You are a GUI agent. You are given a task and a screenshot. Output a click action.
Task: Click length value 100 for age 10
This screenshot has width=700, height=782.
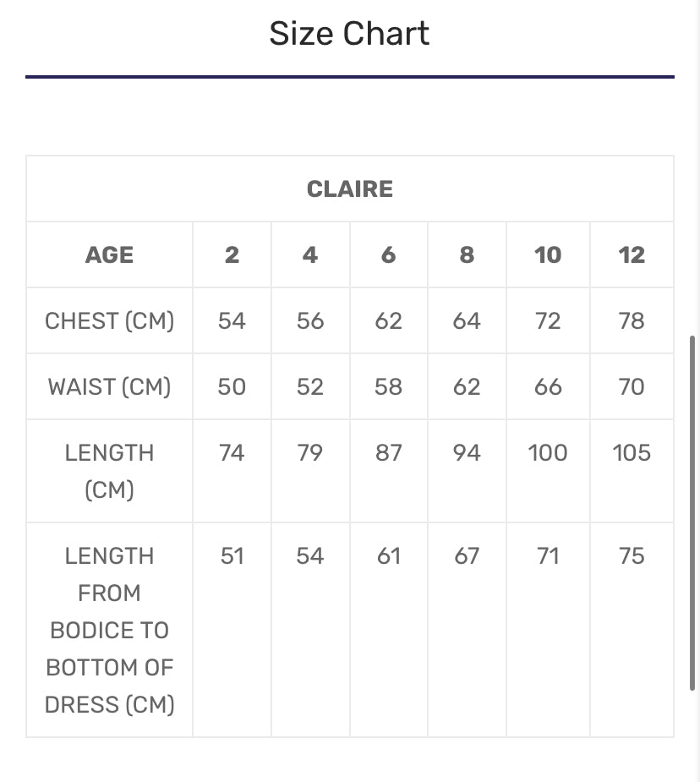coord(548,452)
